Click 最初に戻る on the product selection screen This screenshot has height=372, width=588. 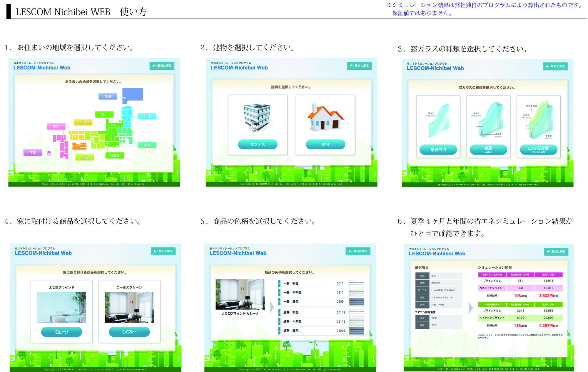click(163, 251)
